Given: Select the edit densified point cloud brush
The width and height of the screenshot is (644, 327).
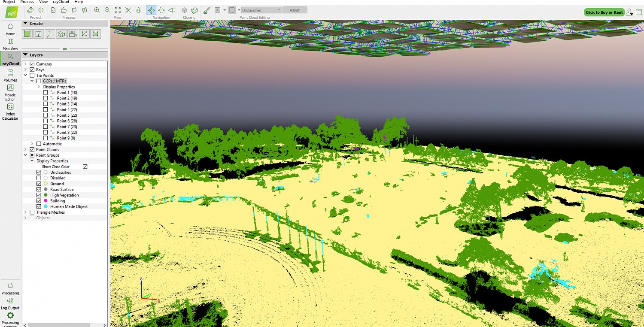Looking at the screenshot, I should point(207,10).
